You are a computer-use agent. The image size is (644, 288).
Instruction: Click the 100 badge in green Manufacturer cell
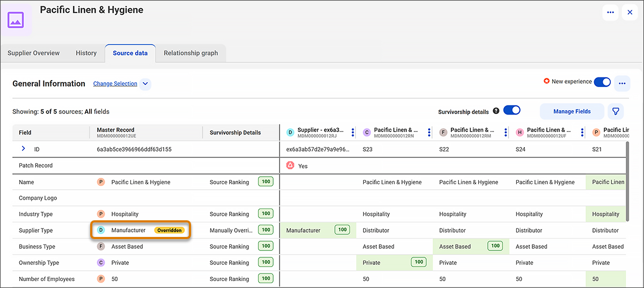point(342,230)
